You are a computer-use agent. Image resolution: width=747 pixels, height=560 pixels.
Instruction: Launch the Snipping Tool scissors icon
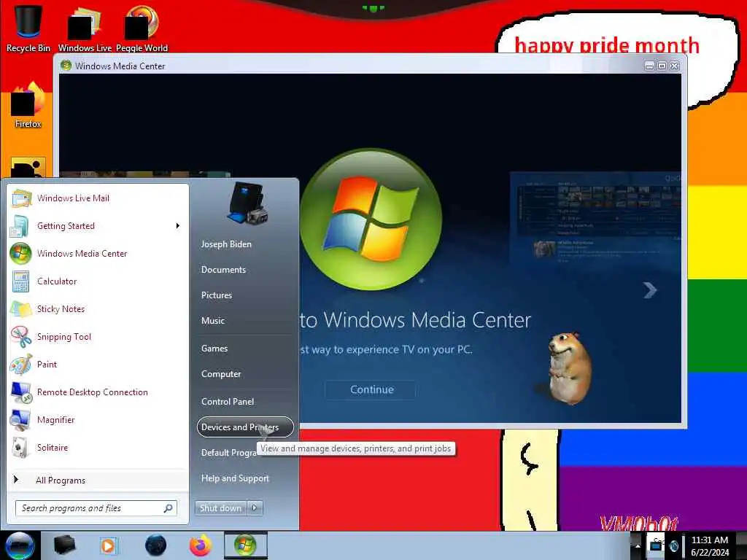coord(20,337)
